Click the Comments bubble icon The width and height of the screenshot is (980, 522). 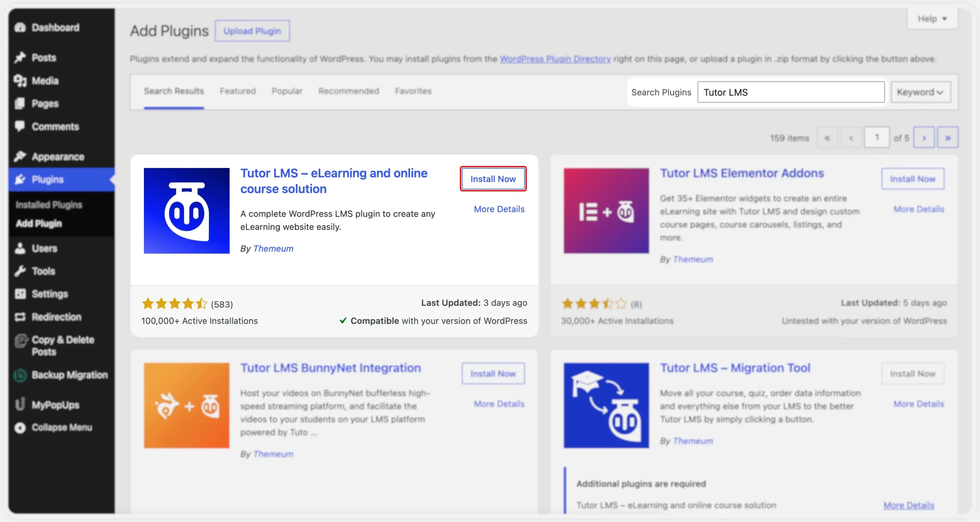click(x=20, y=126)
